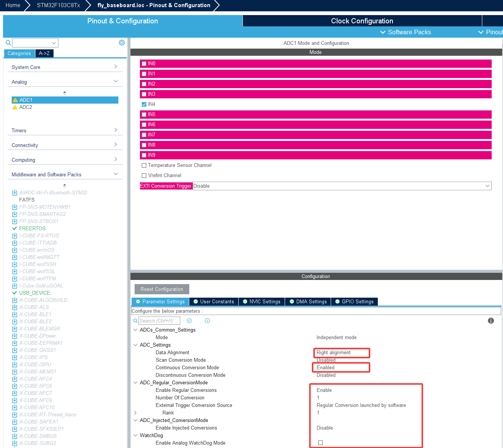
Task: Open the EXTI Conversion Trigger dropdown
Action: (x=342, y=186)
